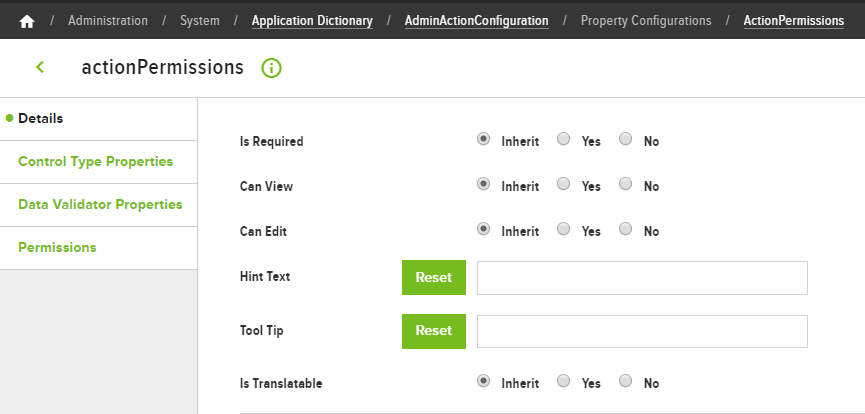Choose Inherit for Can Edit

[483, 229]
